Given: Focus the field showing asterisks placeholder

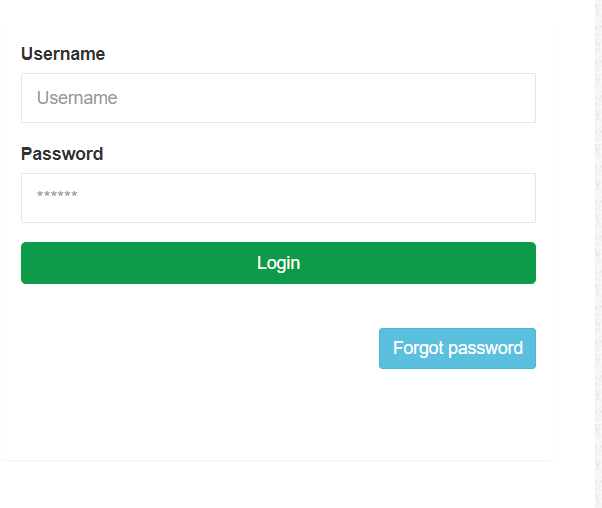Looking at the screenshot, I should click(278, 198).
